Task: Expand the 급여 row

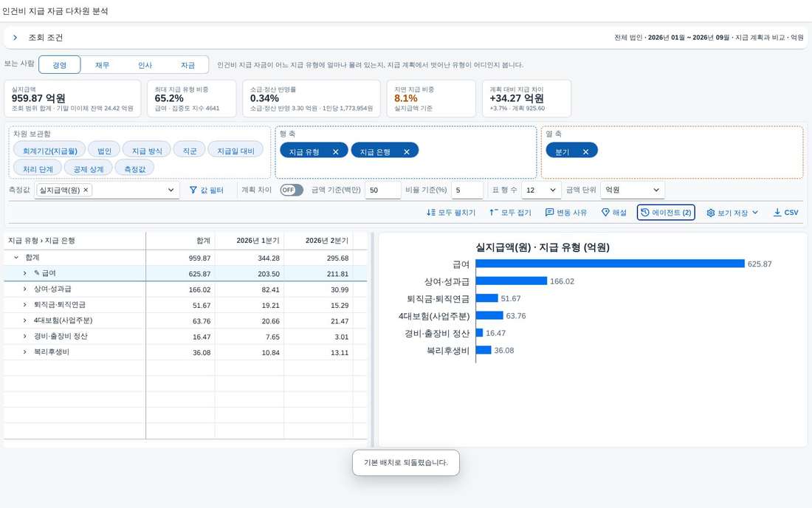Action: click(24, 273)
